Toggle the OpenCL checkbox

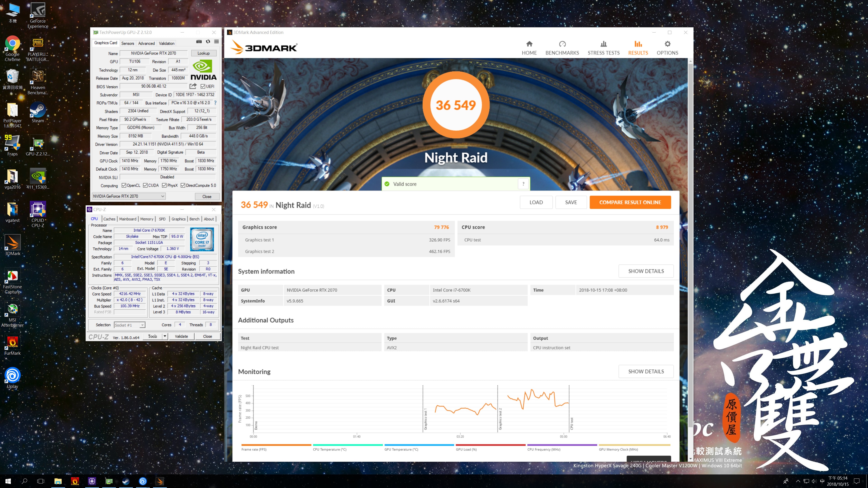[x=124, y=185]
